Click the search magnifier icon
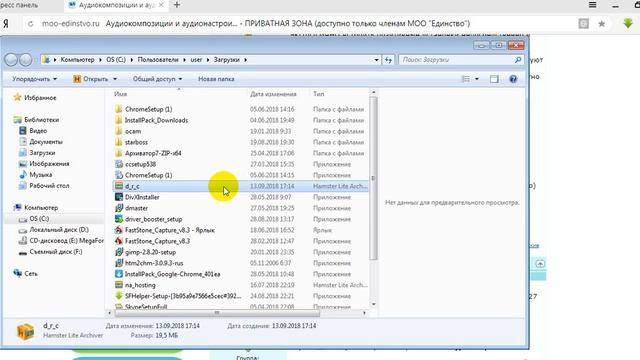 tap(518, 60)
